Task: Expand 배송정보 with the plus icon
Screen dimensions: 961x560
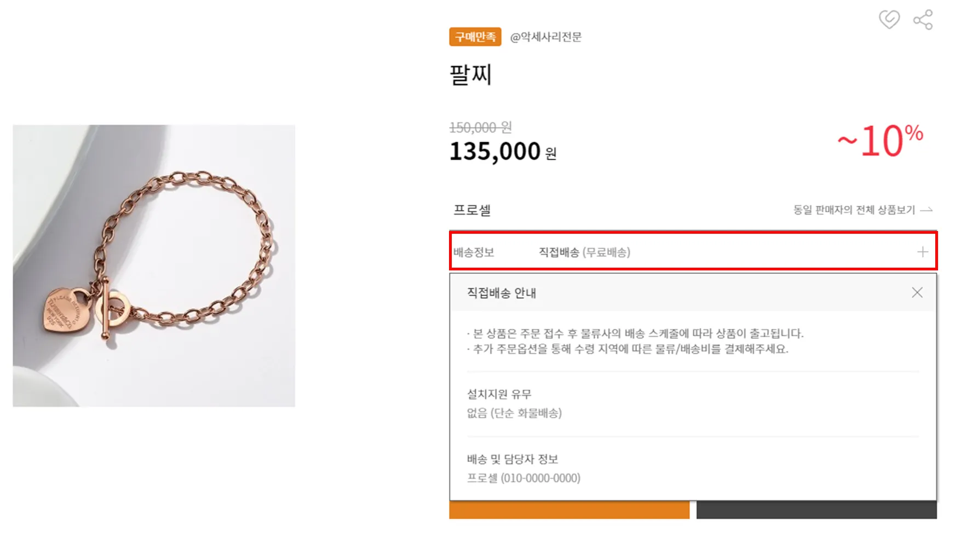Action: pyautogui.click(x=923, y=252)
